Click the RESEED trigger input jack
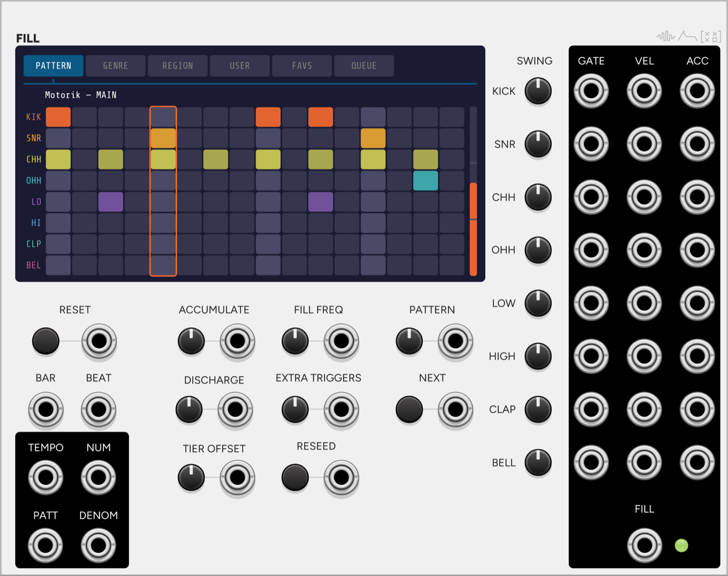The image size is (728, 576). 341,478
